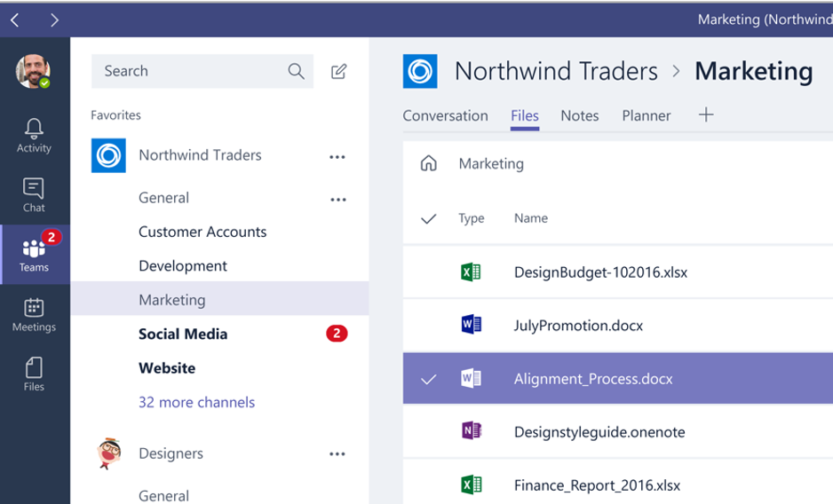833x504 pixels.
Task: Open the Development channel
Action: (183, 265)
